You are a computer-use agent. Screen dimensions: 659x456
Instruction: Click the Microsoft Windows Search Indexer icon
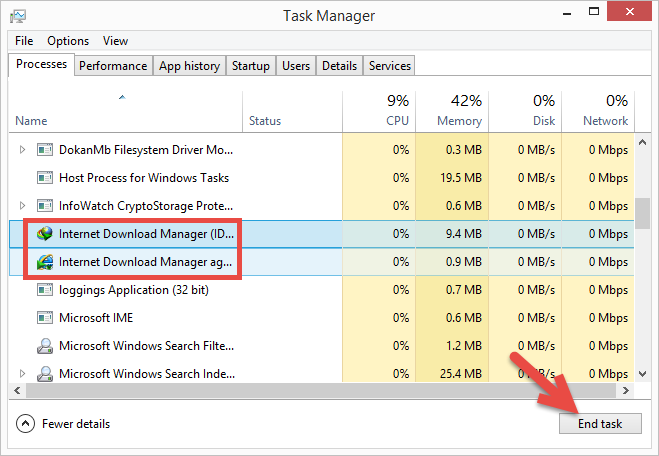pyautogui.click(x=45, y=374)
